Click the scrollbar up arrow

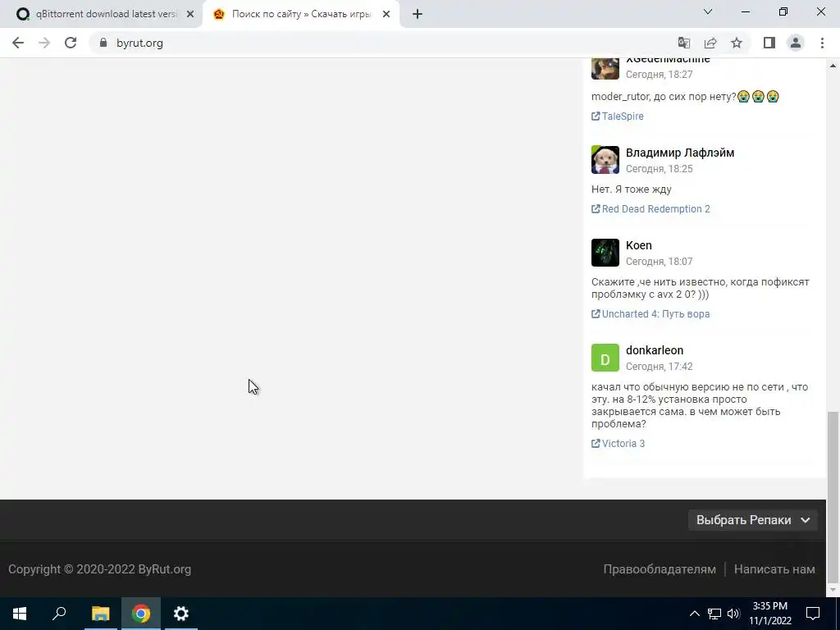tap(833, 66)
